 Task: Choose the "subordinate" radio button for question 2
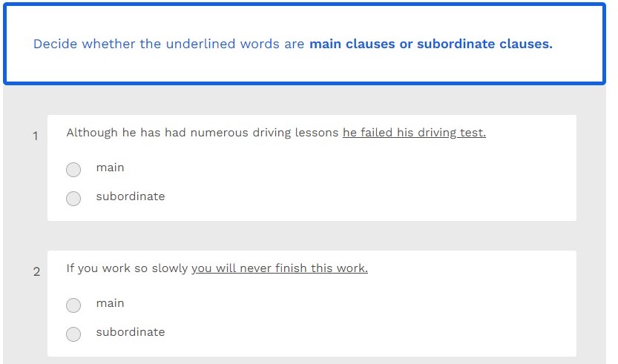coord(73,334)
